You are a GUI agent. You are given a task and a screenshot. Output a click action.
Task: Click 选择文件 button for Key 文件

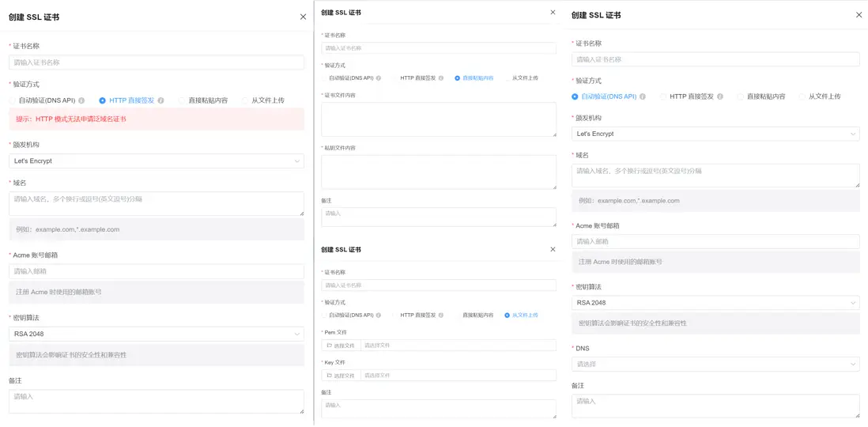tap(341, 375)
